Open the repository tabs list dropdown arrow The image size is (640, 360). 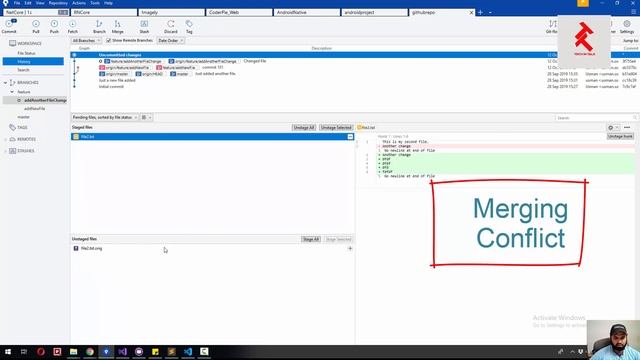point(490,13)
